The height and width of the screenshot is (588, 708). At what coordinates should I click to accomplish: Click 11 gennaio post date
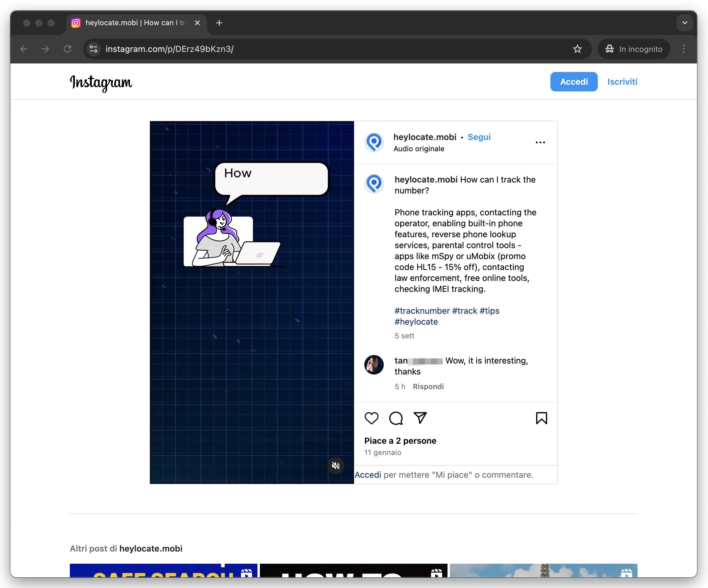coord(383,452)
